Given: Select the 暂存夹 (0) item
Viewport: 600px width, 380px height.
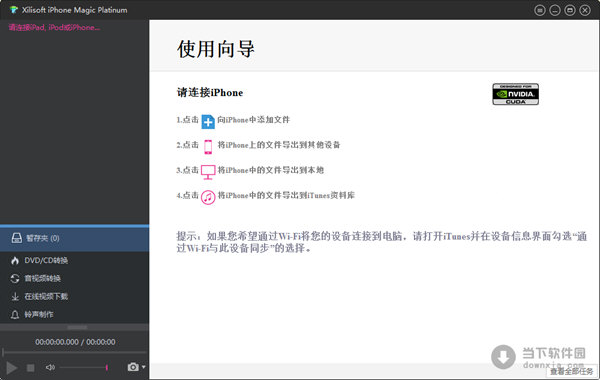Looking at the screenshot, I should click(x=75, y=238).
